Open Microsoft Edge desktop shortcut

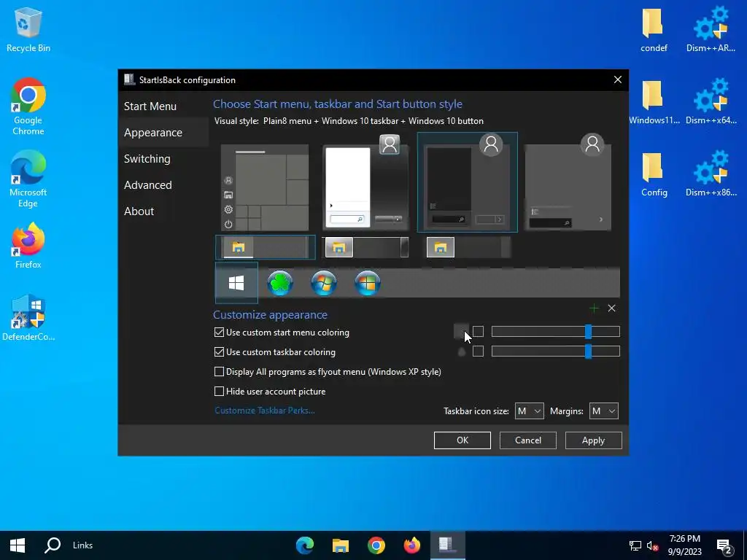pos(28,179)
